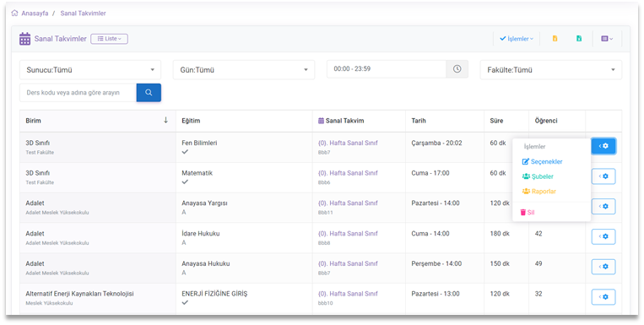This screenshot has height=325, width=644.
Task: Click the green file export icon
Action: 579,39
